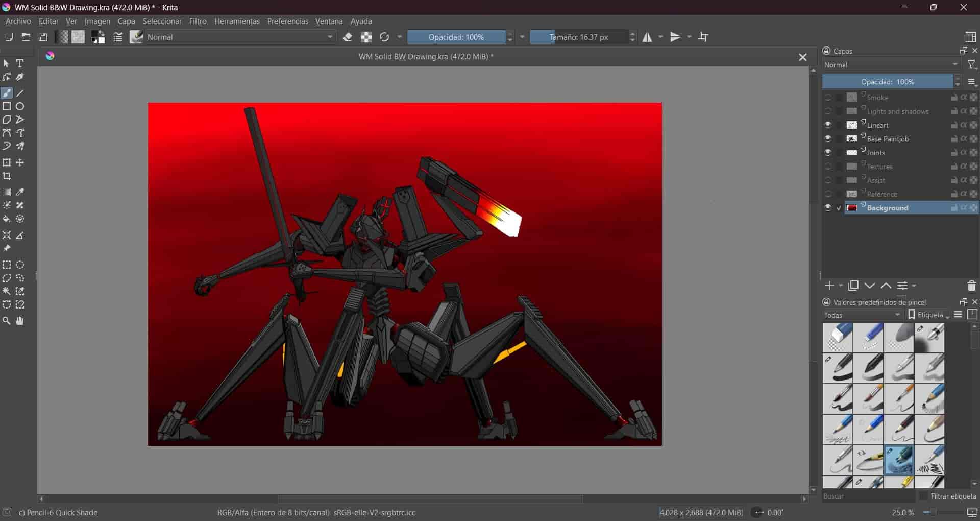Show the Lights and shadows layer
Image resolution: width=980 pixels, height=521 pixels.
click(x=828, y=111)
